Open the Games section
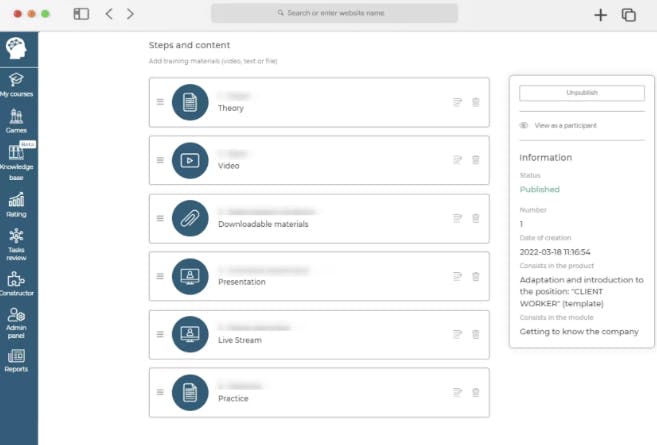Viewport: 657px width, 445px height. (x=16, y=121)
